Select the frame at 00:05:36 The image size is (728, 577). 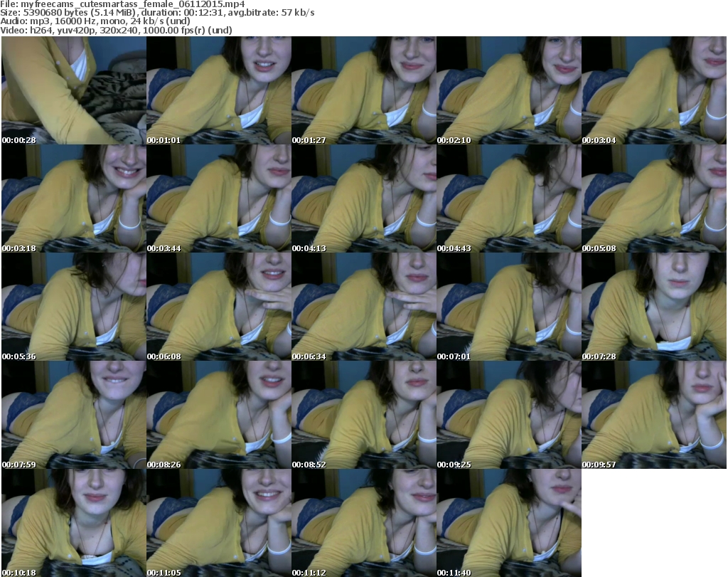coord(74,307)
